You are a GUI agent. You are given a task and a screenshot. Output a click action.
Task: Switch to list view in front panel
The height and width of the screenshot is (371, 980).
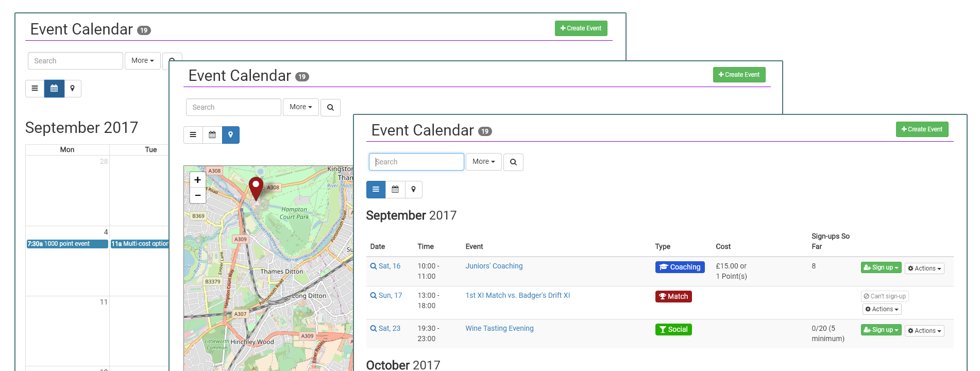[x=376, y=190]
